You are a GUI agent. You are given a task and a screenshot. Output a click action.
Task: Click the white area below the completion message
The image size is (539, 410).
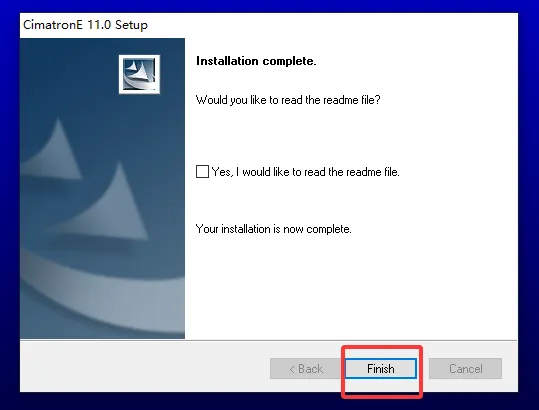point(351,289)
